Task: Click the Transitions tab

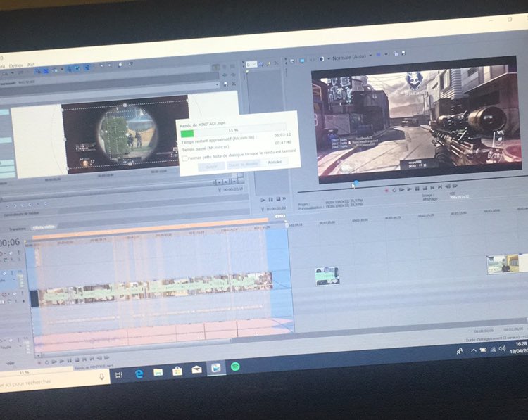Action: tap(18, 229)
